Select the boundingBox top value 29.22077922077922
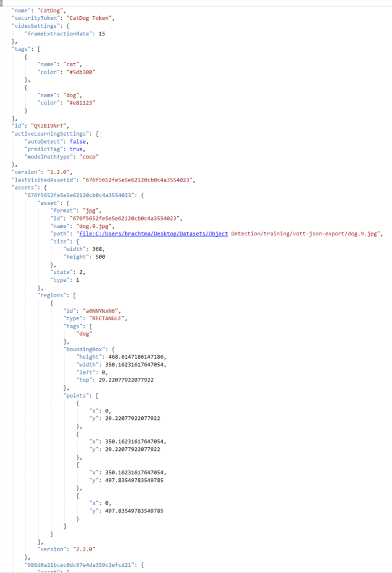 [126, 380]
